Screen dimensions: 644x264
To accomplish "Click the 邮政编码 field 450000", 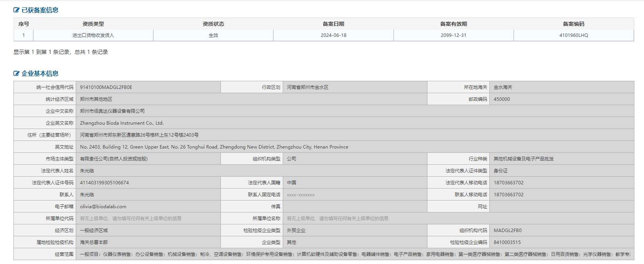I will tap(562, 99).
